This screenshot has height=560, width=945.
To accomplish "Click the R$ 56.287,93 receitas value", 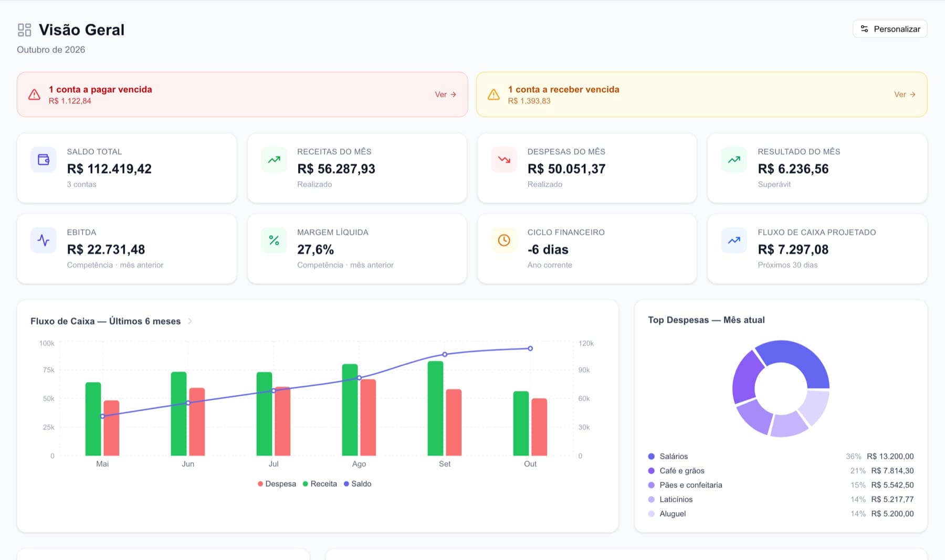I will (x=336, y=169).
